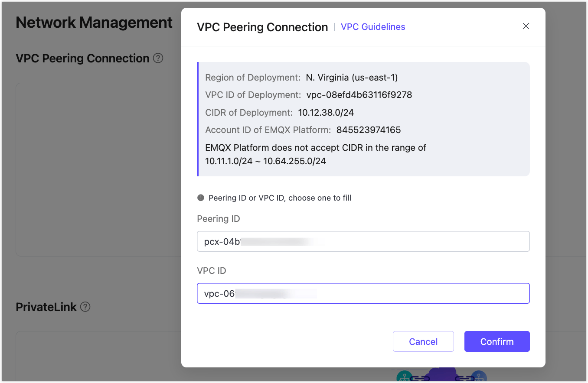This screenshot has height=383, width=588.
Task: Click the Cancel button
Action: [423, 341]
